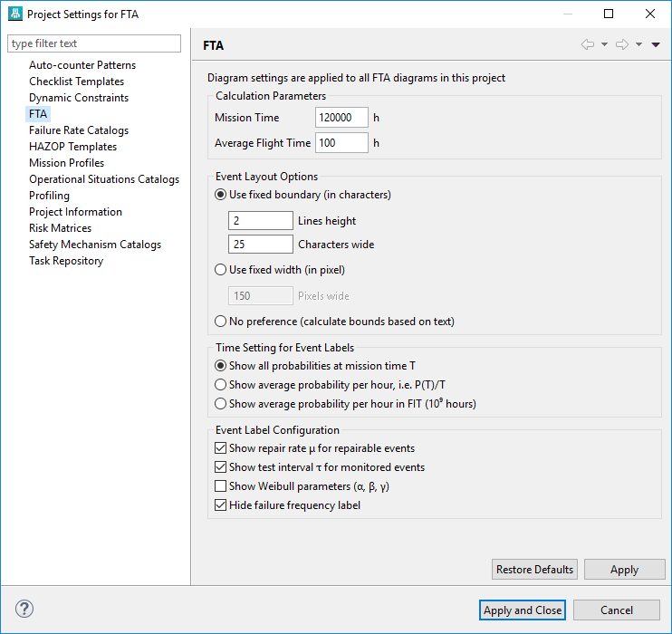Screen dimensions: 672x634
Task: Toggle Show repair rate for repairable events
Action: pos(220,448)
